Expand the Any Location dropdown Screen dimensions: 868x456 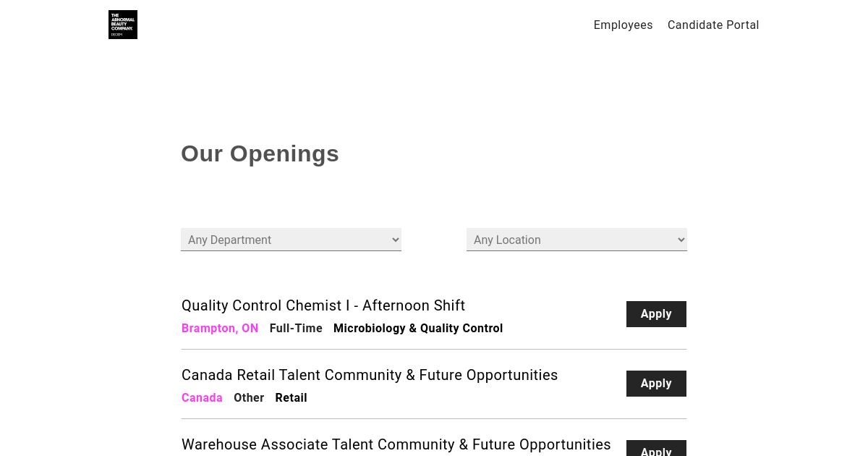576,240
